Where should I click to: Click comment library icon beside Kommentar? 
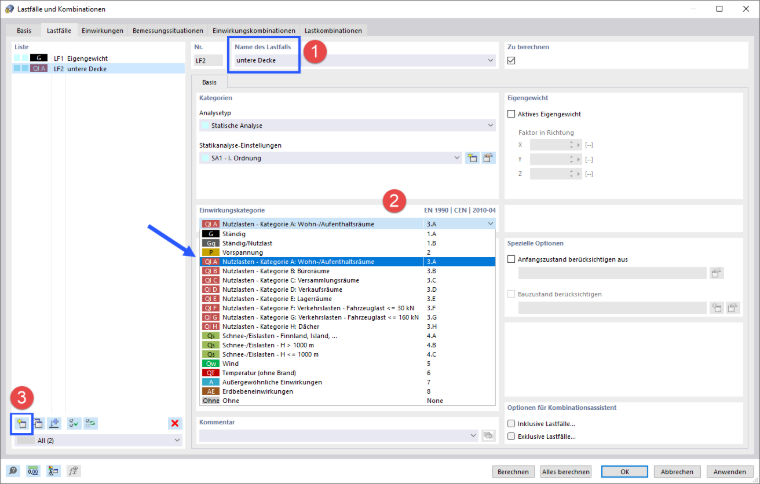[488, 436]
